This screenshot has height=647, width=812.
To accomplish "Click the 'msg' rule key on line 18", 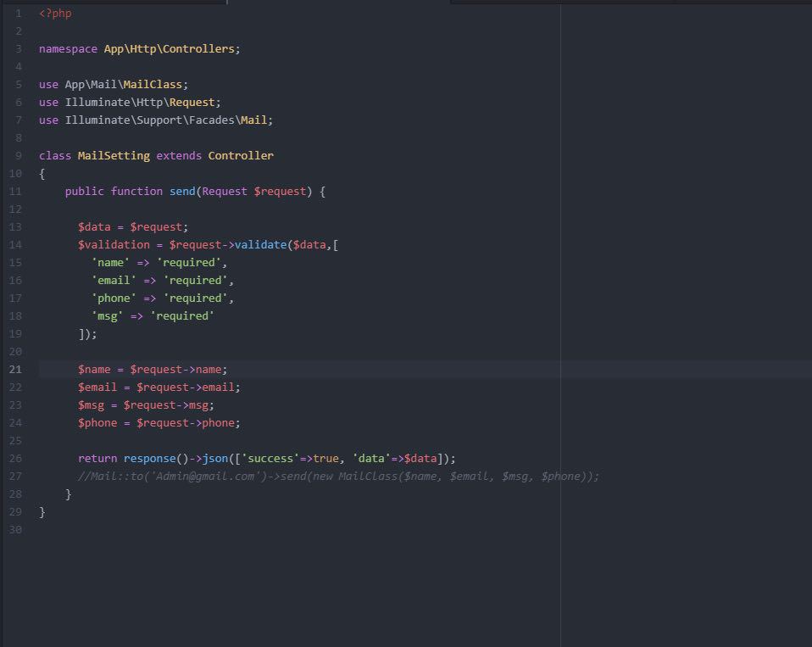I will (x=107, y=316).
